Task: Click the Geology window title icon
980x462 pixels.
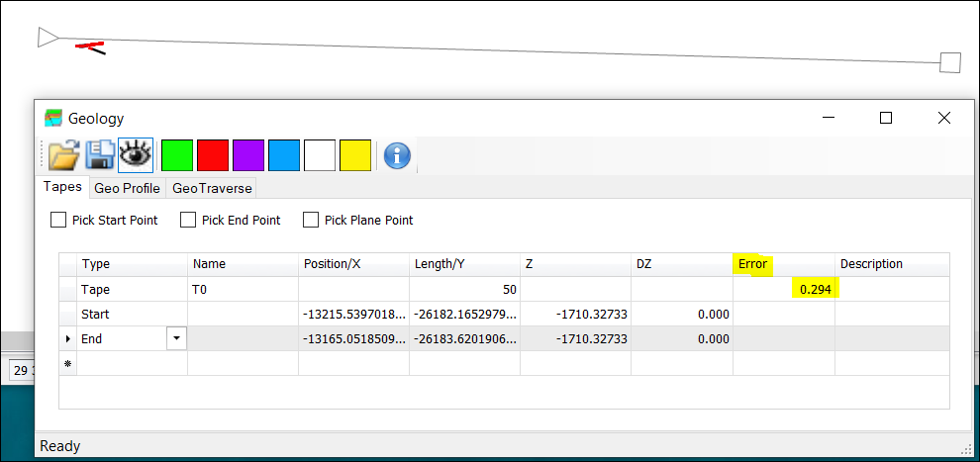Action: coord(52,118)
